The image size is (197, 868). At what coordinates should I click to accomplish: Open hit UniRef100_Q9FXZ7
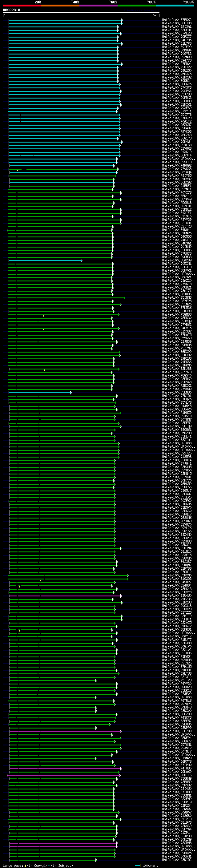coord(177,37)
